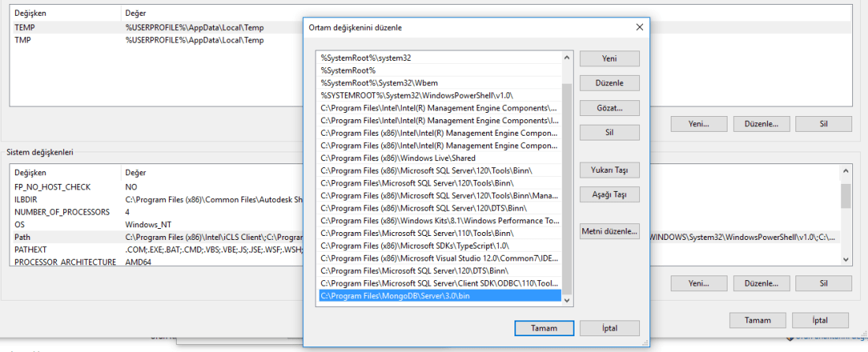Confirm with Tamam in edit dialog

[x=543, y=328]
